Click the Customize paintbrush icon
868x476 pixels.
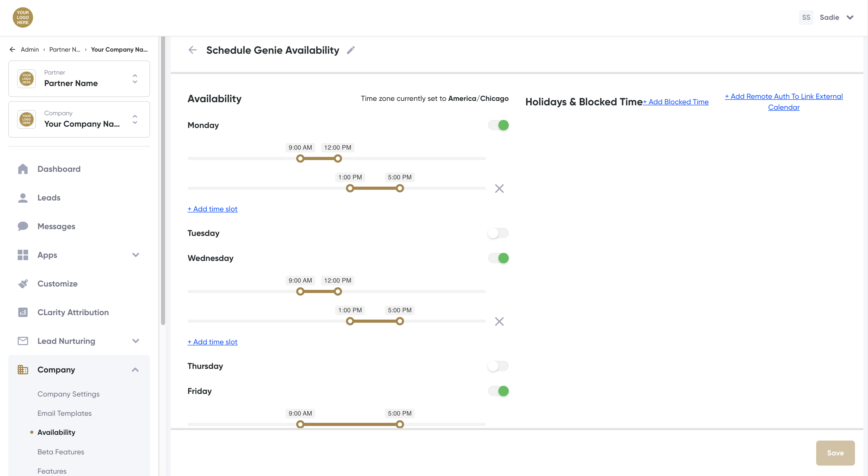pyautogui.click(x=23, y=284)
